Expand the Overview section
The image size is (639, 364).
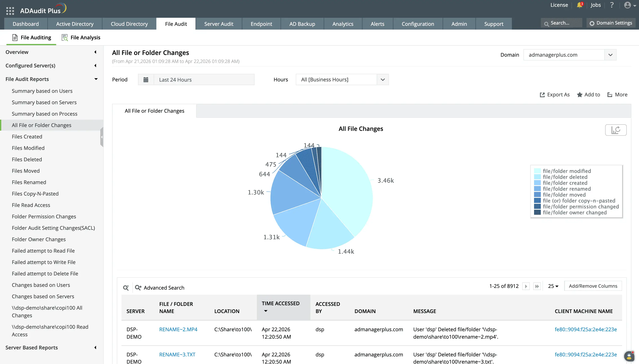tap(95, 52)
